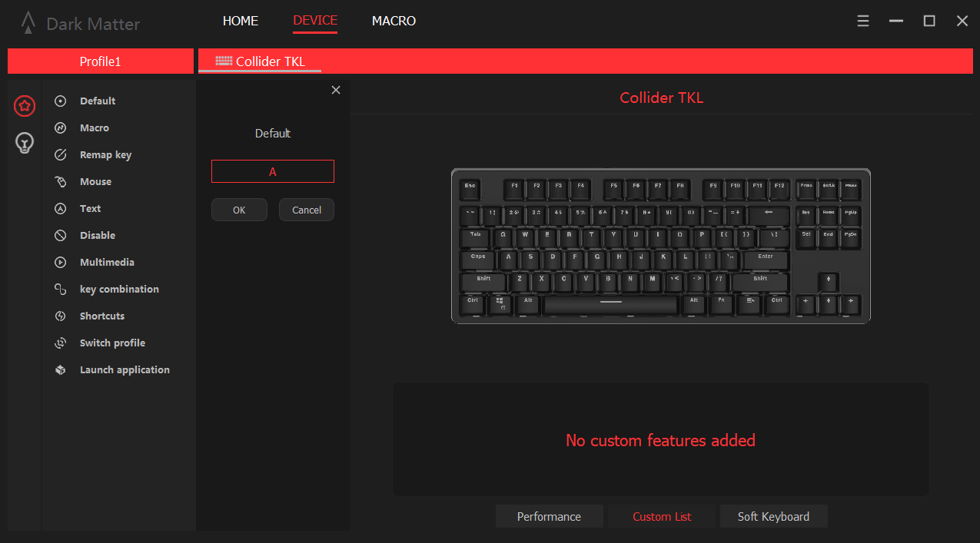
Task: Select the Collider TKL device tab
Action: click(260, 61)
